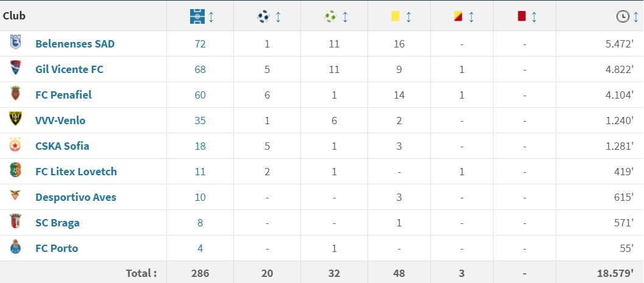Click Belenenses SAD 72 appearances number
This screenshot has height=283, width=644.
[200, 44]
